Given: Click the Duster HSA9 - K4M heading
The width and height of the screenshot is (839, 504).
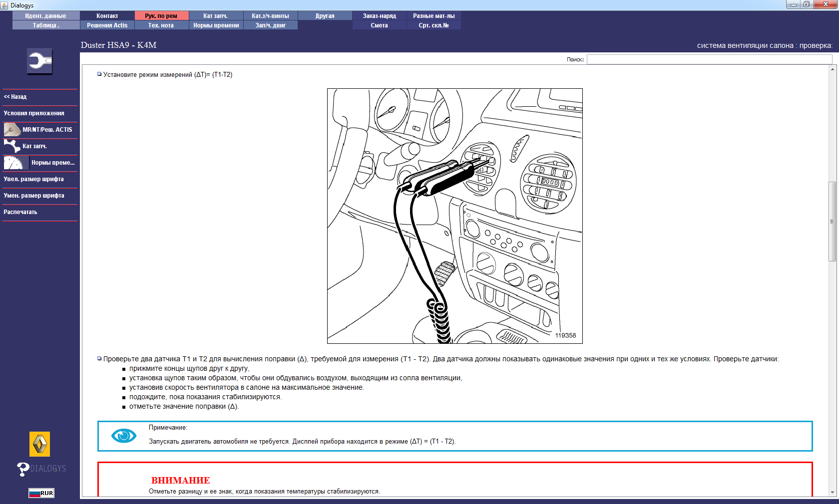Looking at the screenshot, I should (x=119, y=45).
